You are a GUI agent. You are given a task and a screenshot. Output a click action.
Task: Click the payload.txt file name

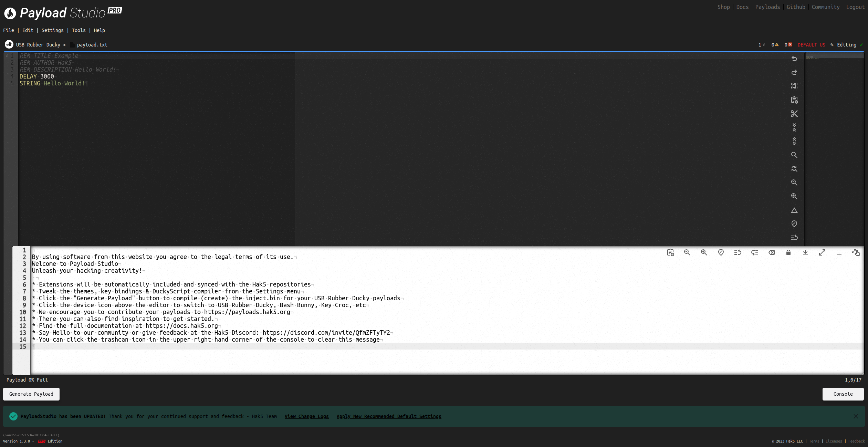92,45
